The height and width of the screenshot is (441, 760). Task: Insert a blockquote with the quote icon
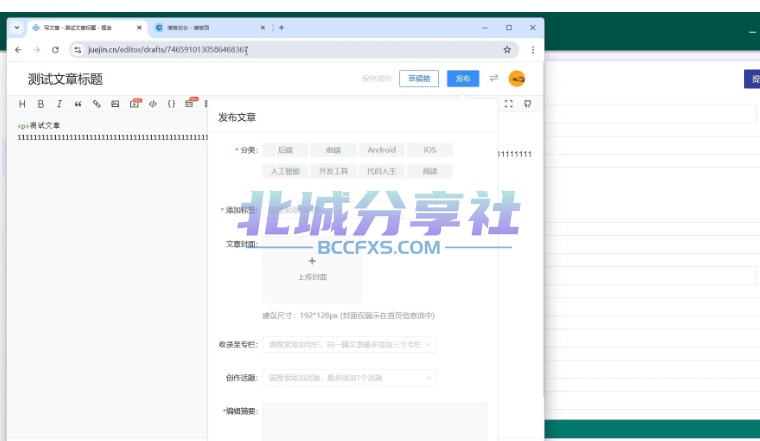pos(78,104)
